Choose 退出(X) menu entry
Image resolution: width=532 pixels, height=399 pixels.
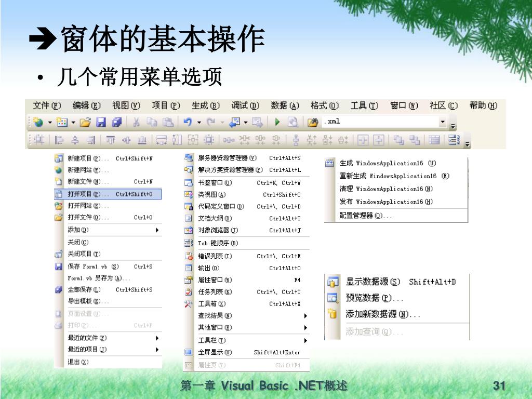108,362
